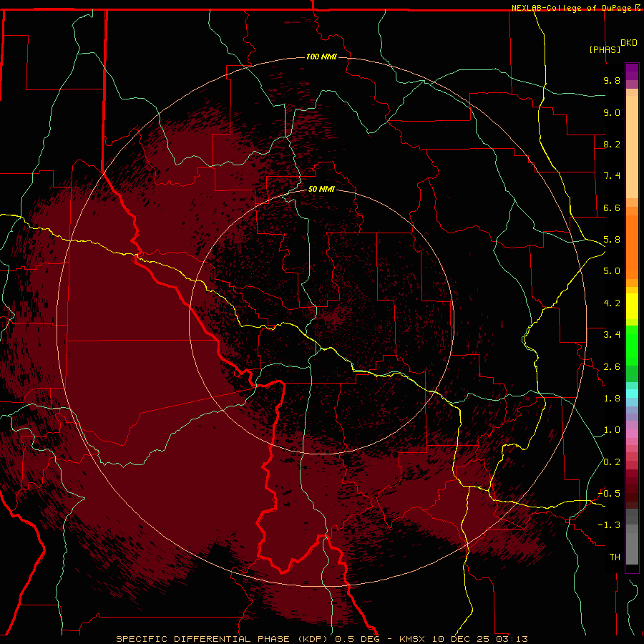Click the 0.5 DEG elevation text
Image resolution: width=644 pixels, height=644 pixels.
pos(357,639)
